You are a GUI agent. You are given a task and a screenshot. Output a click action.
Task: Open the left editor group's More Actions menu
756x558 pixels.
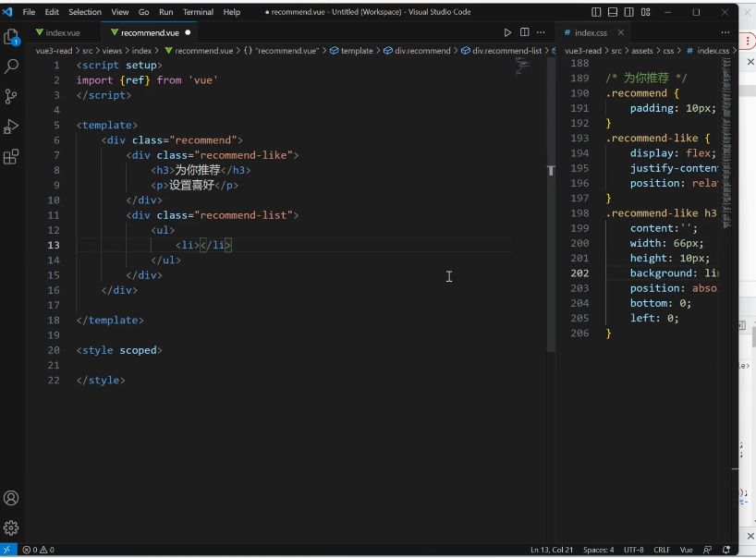[541, 32]
